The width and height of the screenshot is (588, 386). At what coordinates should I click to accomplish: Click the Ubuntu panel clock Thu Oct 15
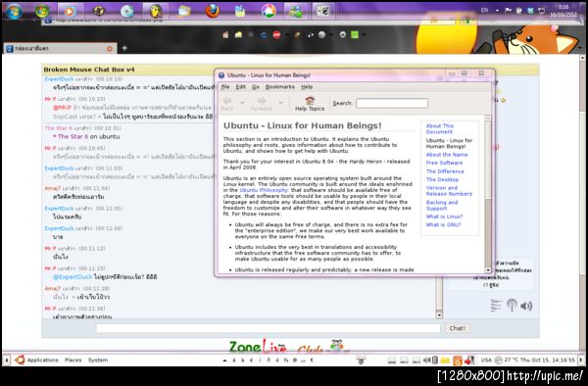tap(548, 361)
